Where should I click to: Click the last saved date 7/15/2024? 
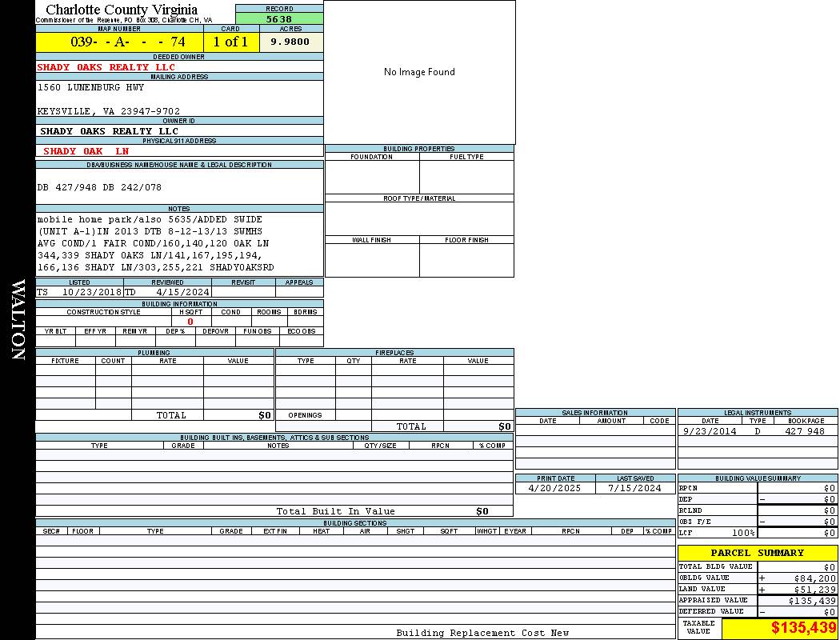pos(634,488)
